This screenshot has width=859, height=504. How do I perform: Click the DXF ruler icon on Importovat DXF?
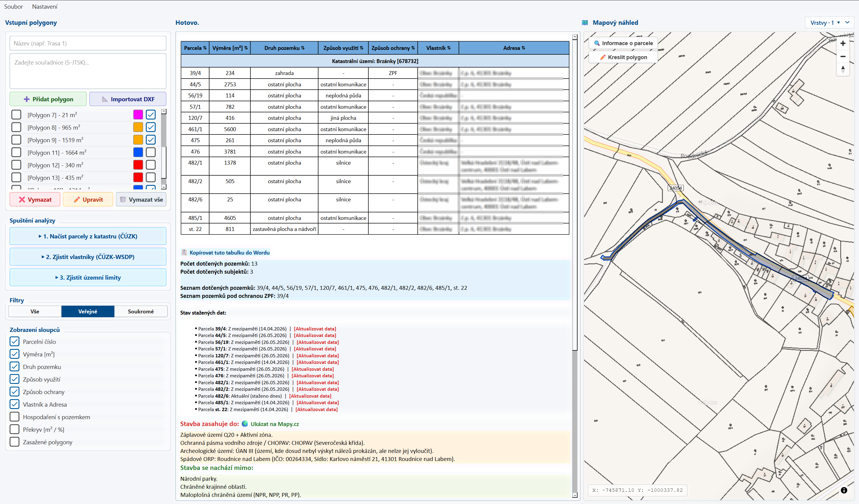pyautogui.click(x=105, y=99)
